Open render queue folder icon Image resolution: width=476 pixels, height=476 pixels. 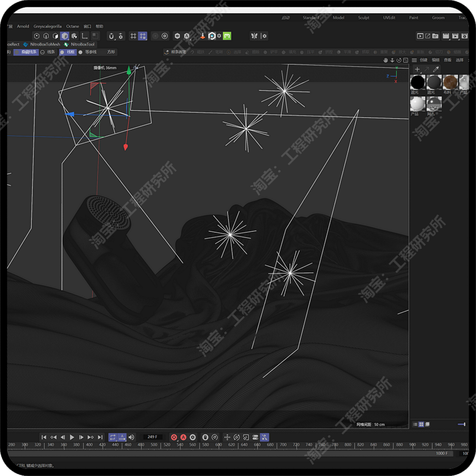[436, 36]
